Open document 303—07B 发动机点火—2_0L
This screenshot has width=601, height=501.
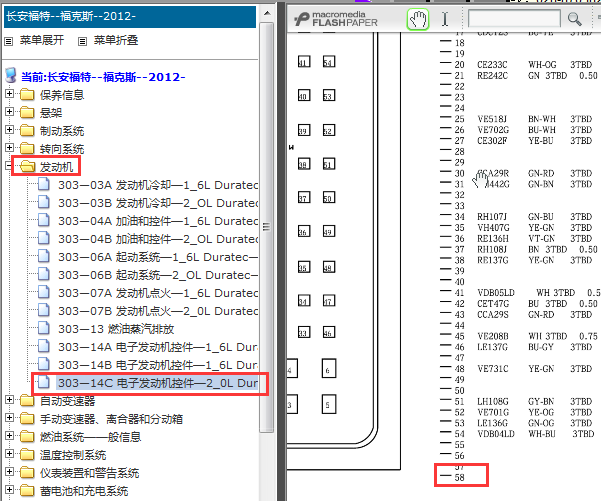click(158, 311)
